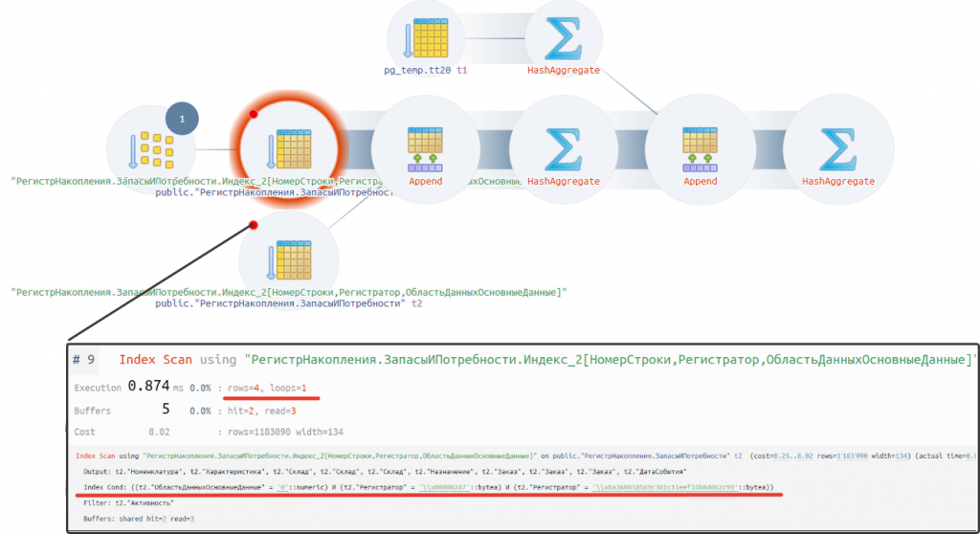This screenshot has height=534, width=980.
Task: Click the pg_temp.tt20 t1 label
Action: click(x=426, y=70)
